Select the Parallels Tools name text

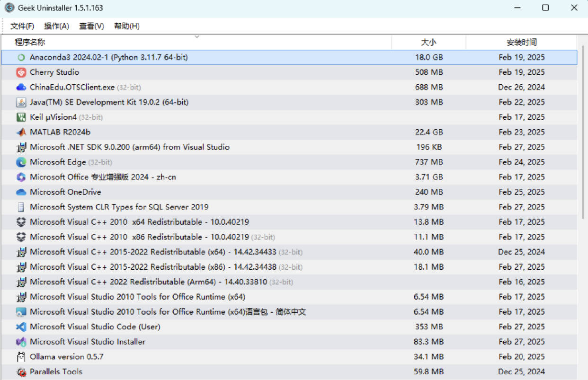(x=56, y=372)
